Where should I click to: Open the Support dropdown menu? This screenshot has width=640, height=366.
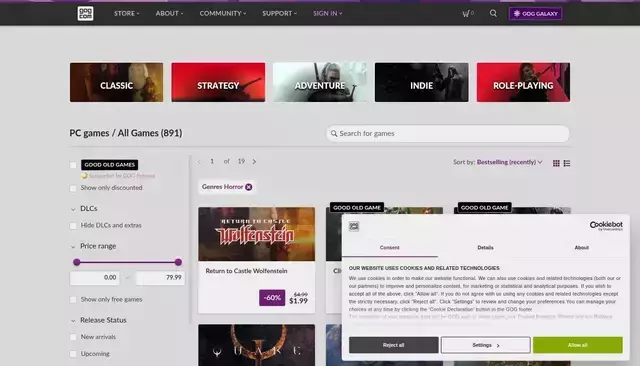[x=280, y=13]
